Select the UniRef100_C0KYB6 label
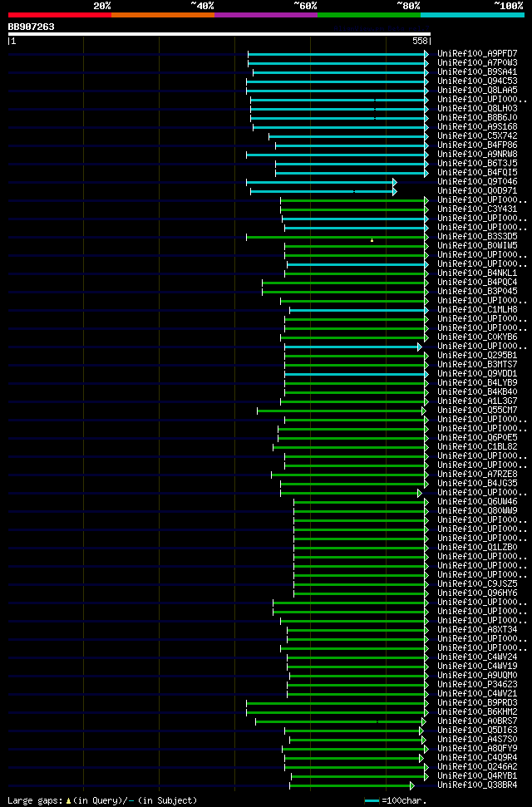 click(x=477, y=337)
